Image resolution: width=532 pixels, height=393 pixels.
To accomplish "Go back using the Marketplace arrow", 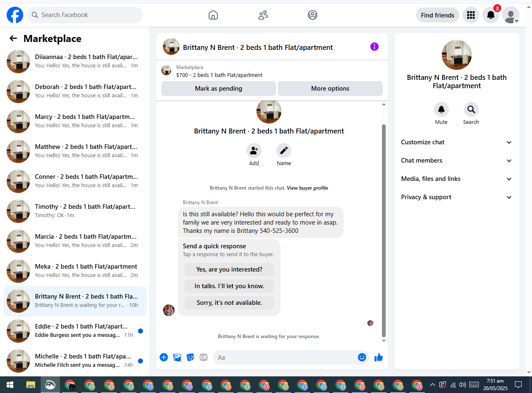I will pos(13,39).
